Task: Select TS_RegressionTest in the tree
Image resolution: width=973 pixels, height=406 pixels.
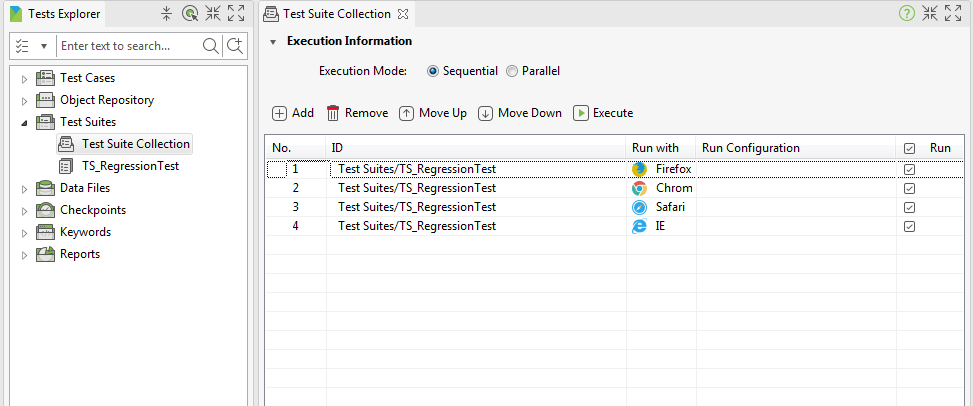Action: (x=130, y=166)
